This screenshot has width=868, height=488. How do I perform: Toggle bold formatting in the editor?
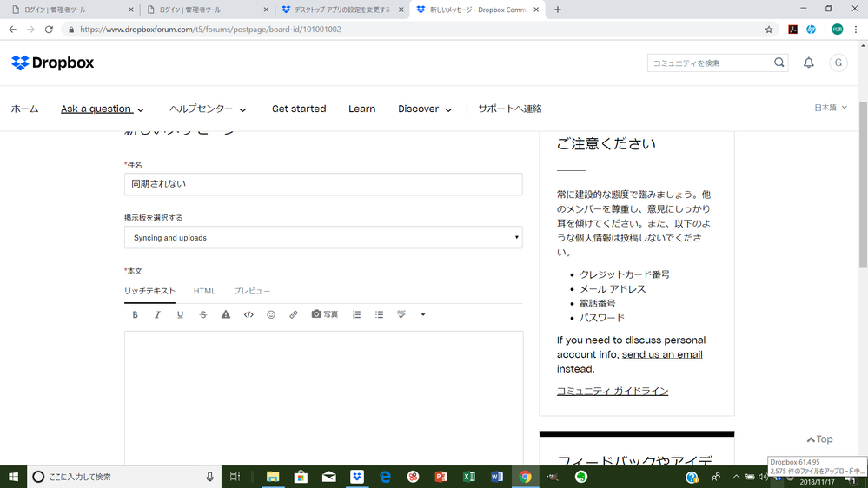(x=135, y=315)
